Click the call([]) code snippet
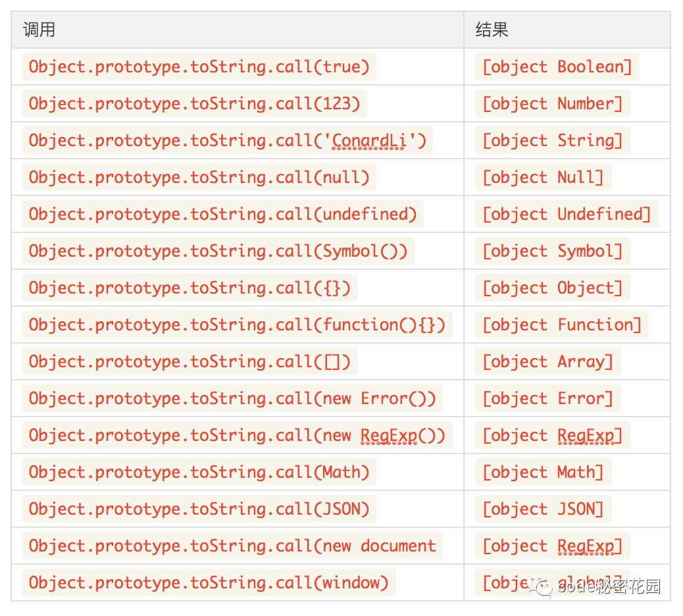This screenshot has height=616, width=683. point(190,361)
